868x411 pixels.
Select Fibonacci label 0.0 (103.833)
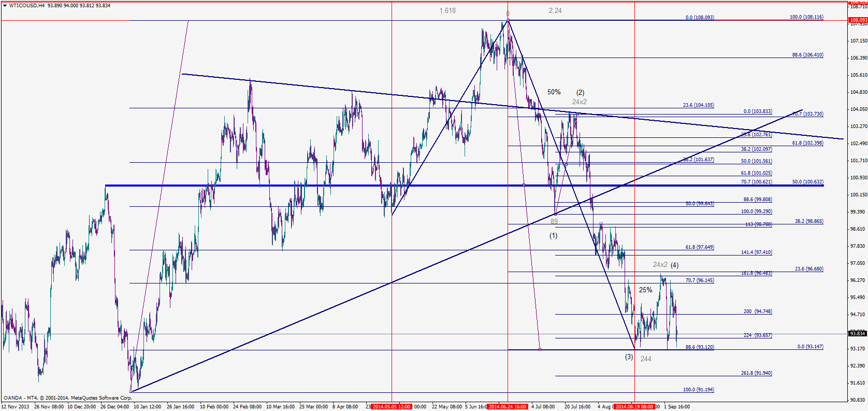(x=758, y=111)
